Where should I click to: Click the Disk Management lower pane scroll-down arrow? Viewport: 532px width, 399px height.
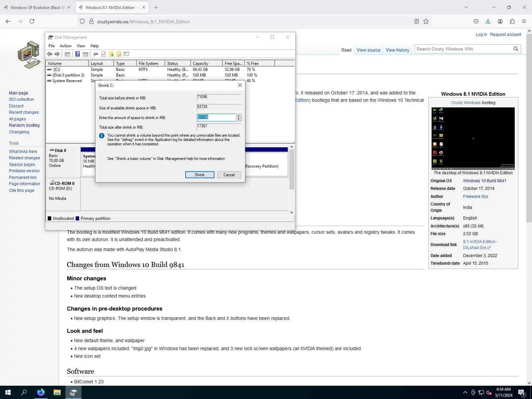(x=292, y=212)
